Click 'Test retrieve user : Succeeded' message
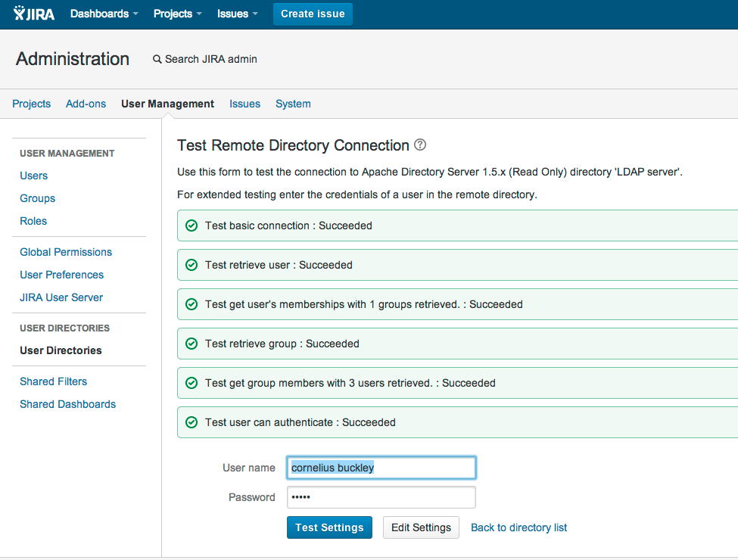 [279, 266]
